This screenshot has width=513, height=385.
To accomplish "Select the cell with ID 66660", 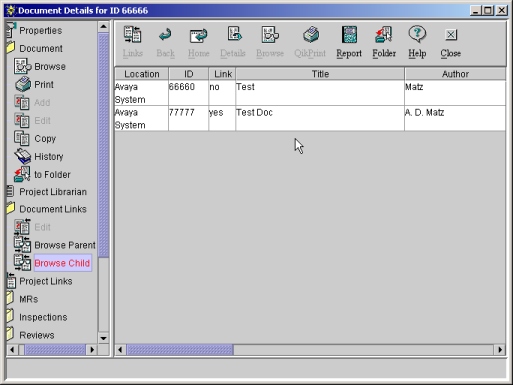I will (188, 93).
